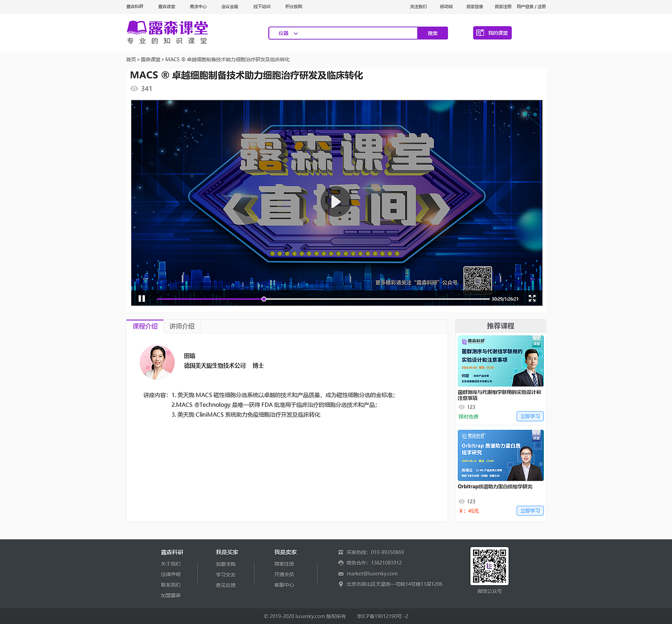This screenshot has width=672, height=624.
Task: Click 关注我们 in top bar
Action: pos(418,7)
